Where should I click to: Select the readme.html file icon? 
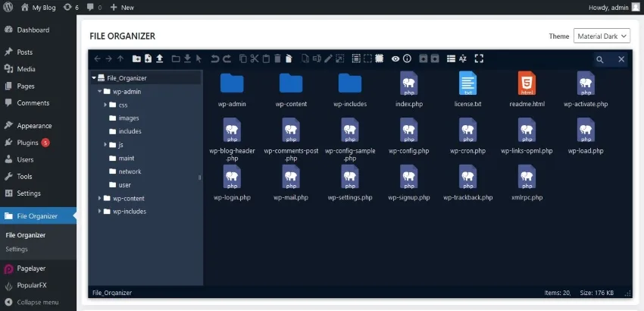click(x=527, y=83)
